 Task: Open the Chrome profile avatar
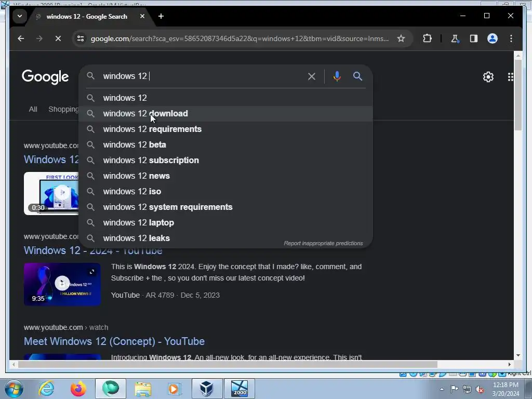[493, 38]
